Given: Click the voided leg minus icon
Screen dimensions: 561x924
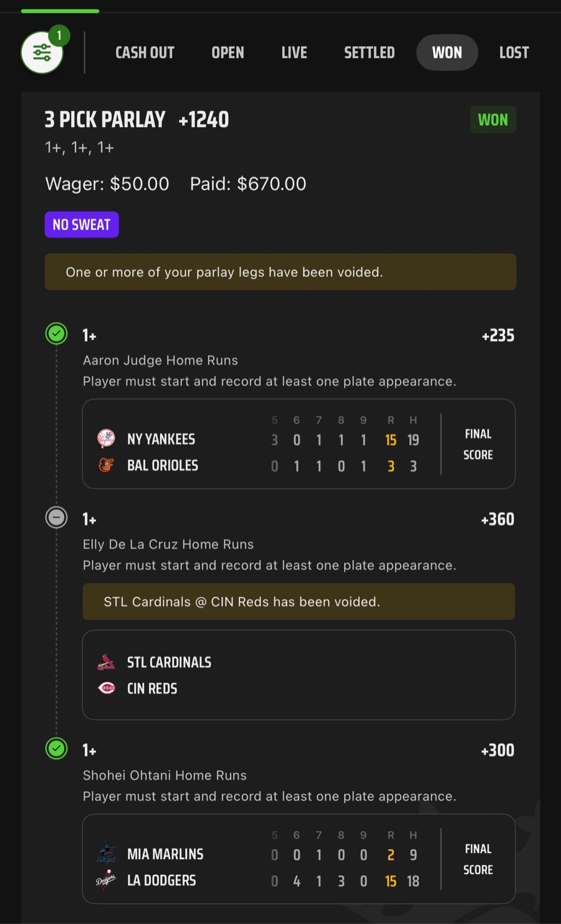Looking at the screenshot, I should tap(56, 517).
